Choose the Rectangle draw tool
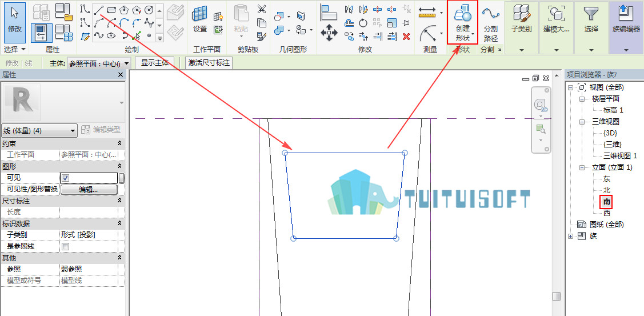 (111, 10)
